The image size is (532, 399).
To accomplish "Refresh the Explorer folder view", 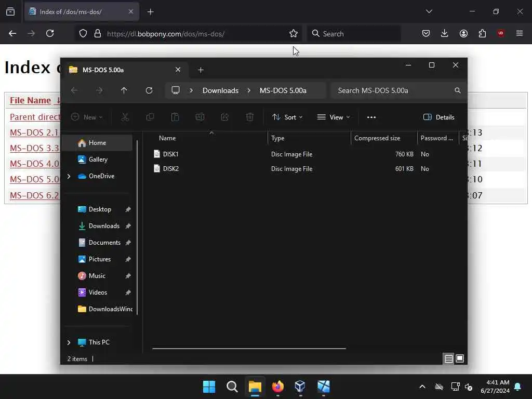I will pyautogui.click(x=149, y=90).
